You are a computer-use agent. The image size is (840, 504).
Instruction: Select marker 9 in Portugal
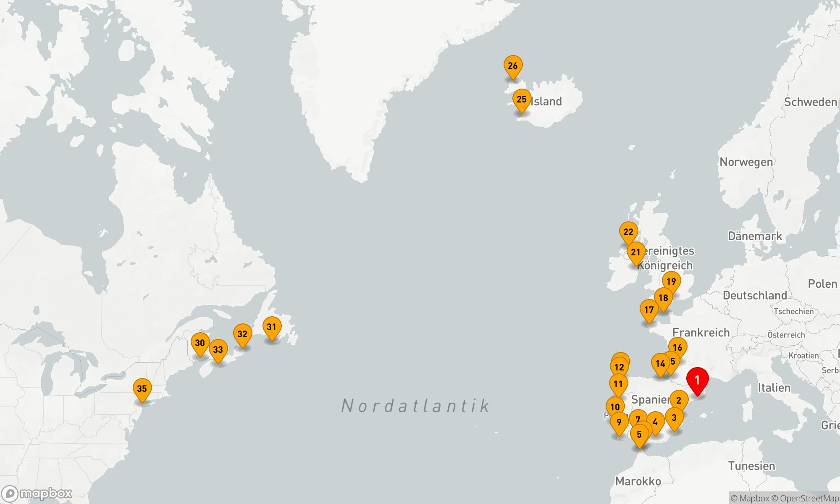(x=619, y=423)
